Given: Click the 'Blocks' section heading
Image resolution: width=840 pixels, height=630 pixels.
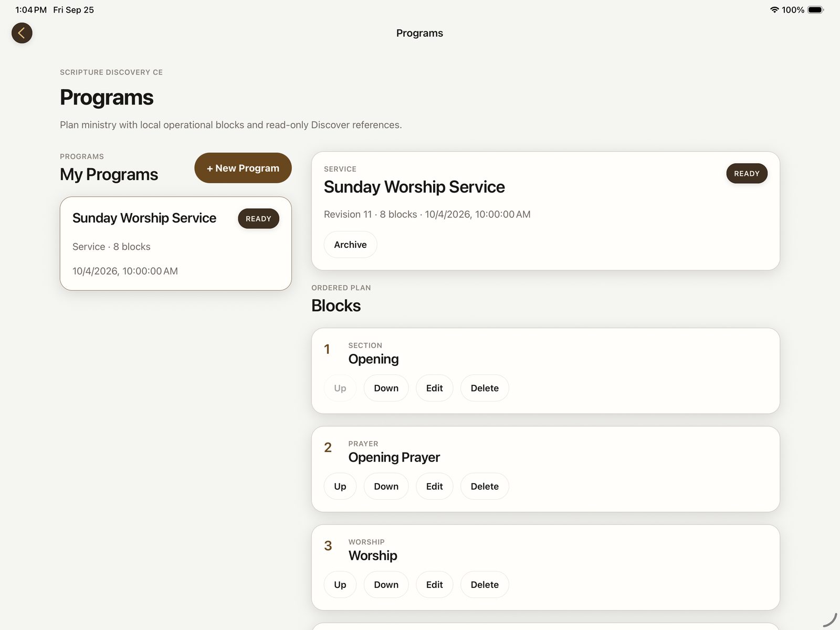Looking at the screenshot, I should [336, 306].
